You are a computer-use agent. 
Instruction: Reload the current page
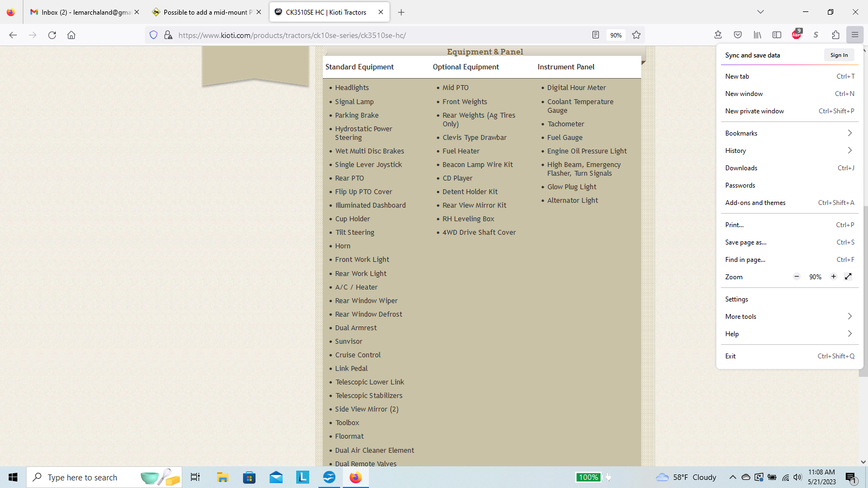(52, 35)
